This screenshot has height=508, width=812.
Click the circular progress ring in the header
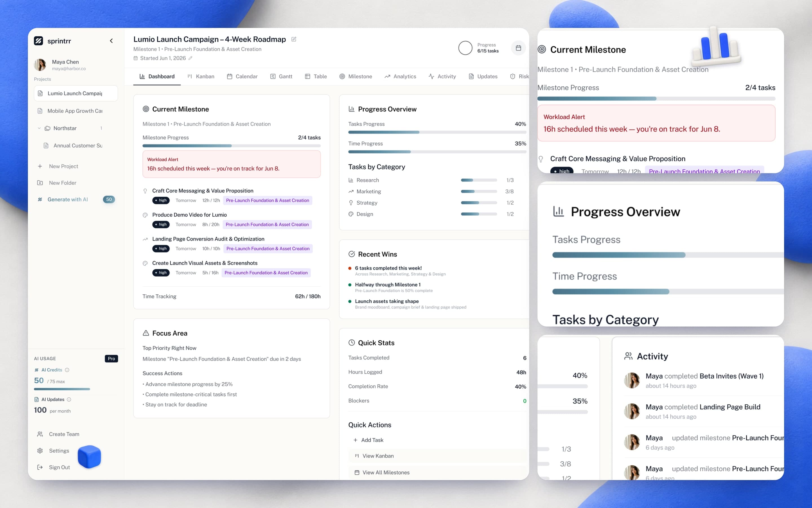pyautogui.click(x=465, y=48)
